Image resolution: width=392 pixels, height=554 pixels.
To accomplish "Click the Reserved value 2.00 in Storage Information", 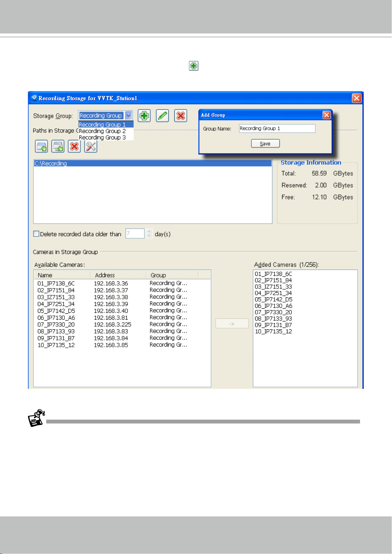I will point(321,185).
